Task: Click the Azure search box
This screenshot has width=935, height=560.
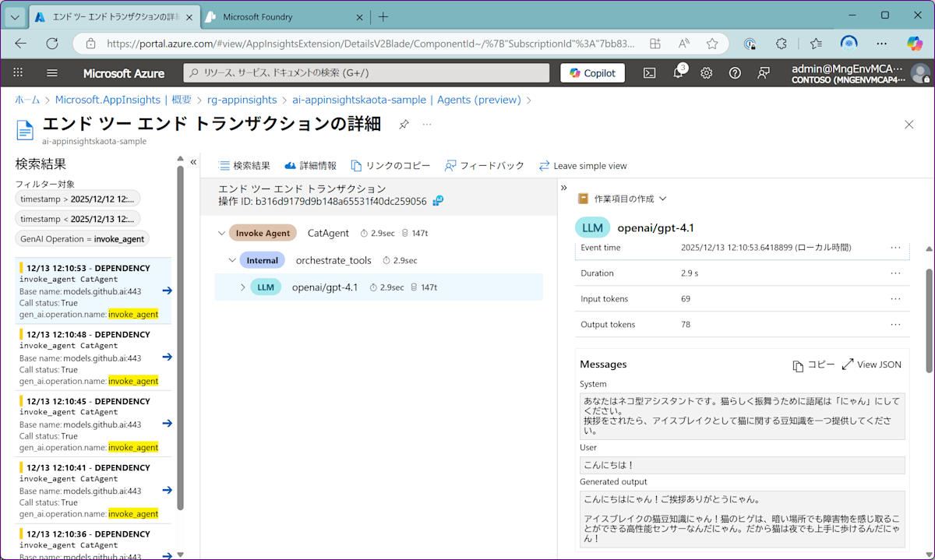Action: 367,72
